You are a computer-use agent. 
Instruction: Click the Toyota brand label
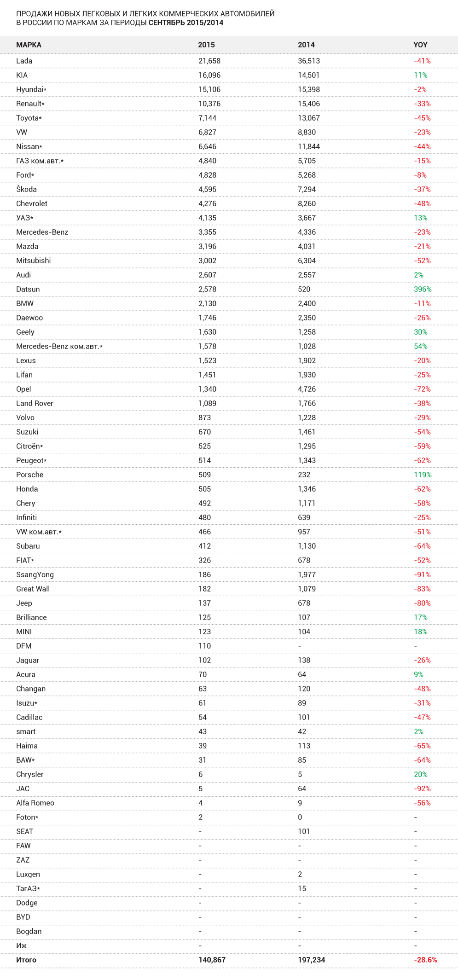point(29,118)
